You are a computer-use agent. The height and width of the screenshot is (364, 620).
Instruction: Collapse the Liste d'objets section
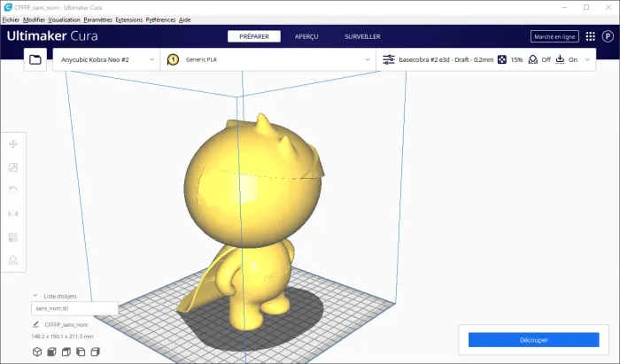coord(35,296)
